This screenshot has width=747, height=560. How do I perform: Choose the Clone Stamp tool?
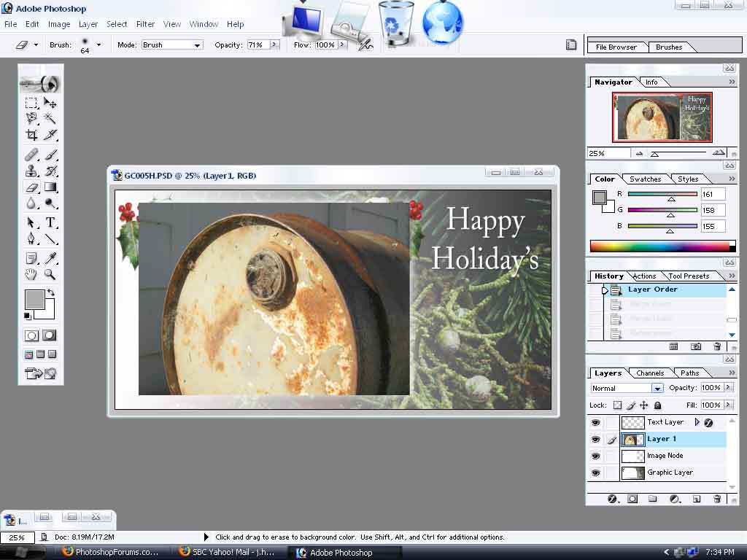31,171
